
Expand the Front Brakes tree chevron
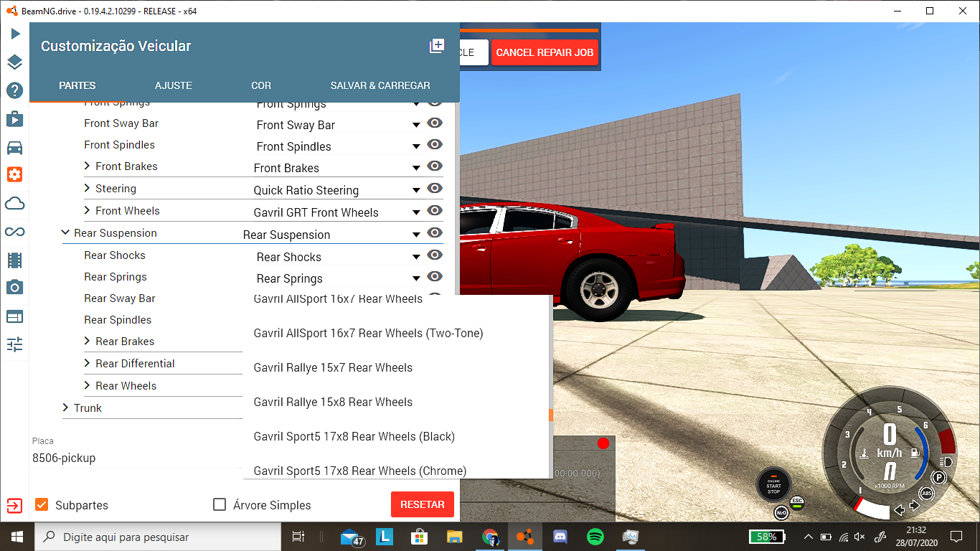point(88,166)
